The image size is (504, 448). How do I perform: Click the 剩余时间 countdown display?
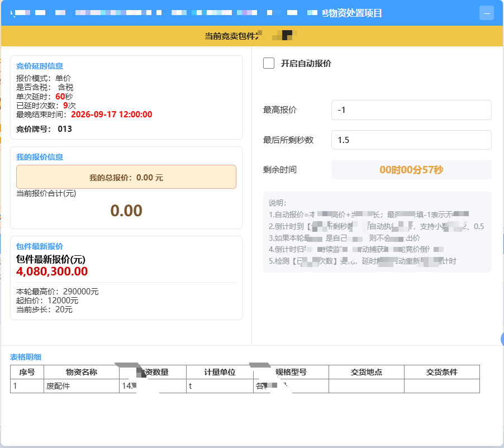click(x=411, y=169)
